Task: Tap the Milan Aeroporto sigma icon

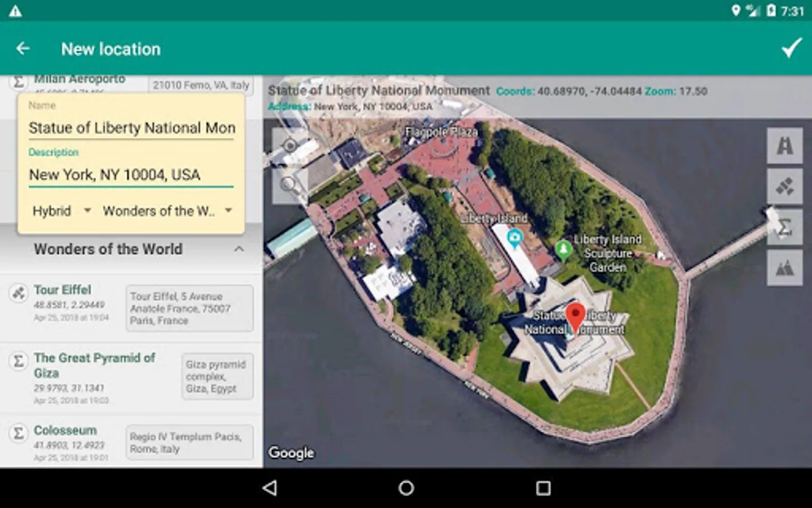Action: point(19,82)
